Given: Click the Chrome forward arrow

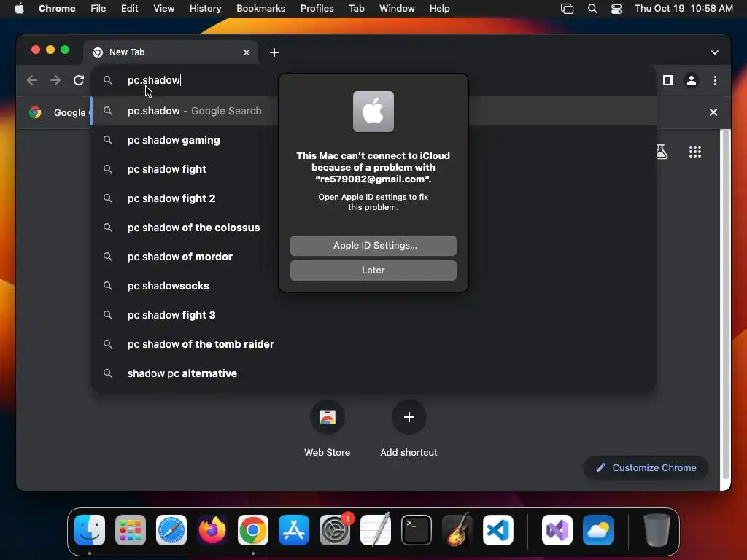Looking at the screenshot, I should coord(55,80).
